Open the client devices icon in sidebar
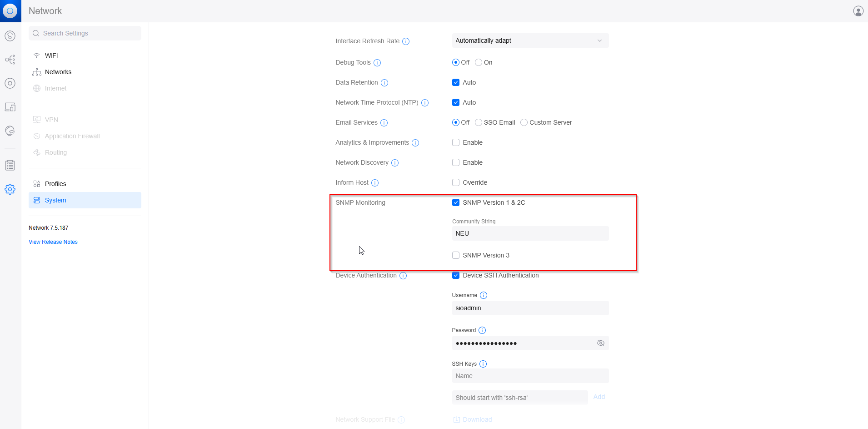 click(10, 107)
